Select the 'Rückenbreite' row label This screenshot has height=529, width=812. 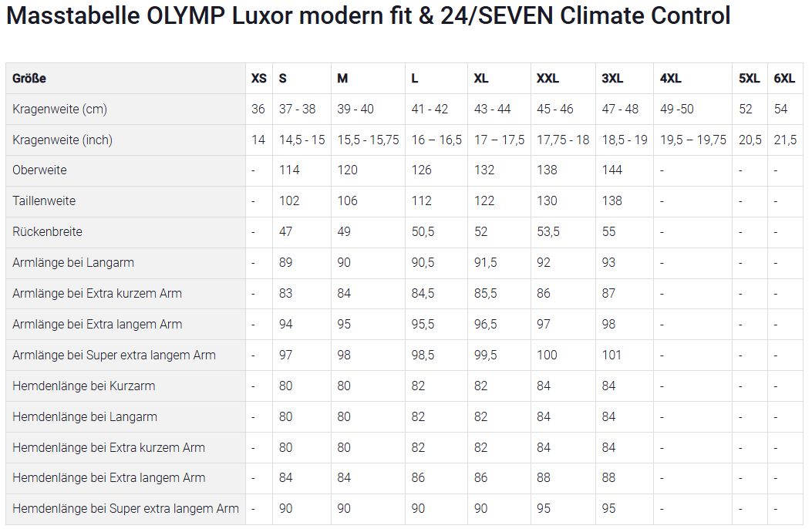click(47, 232)
